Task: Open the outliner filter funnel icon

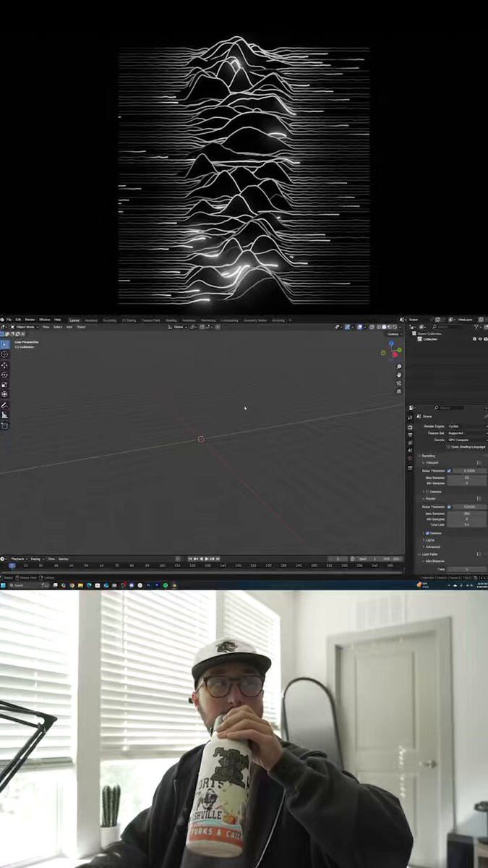Action: (x=476, y=327)
